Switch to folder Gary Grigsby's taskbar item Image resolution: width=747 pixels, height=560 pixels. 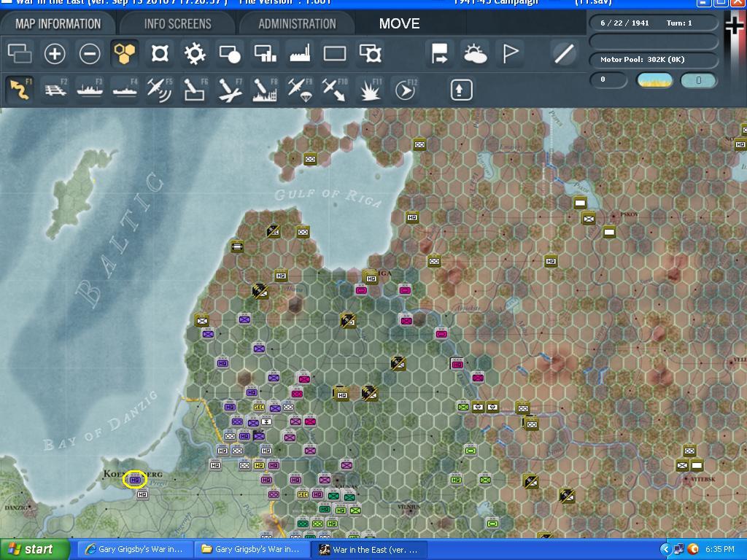point(252,550)
